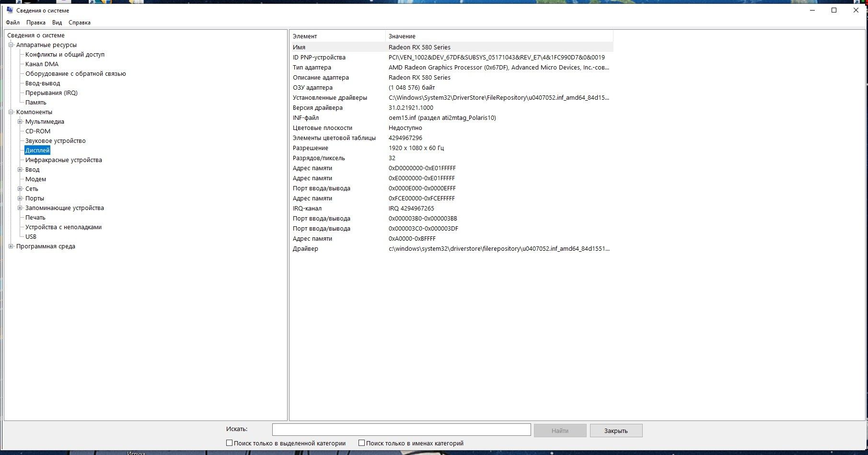Select Печать tree item
This screenshot has width=868, height=455.
(x=35, y=217)
